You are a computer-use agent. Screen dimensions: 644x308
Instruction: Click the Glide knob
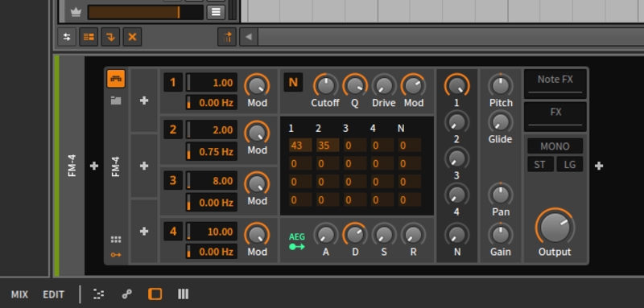pyautogui.click(x=500, y=122)
